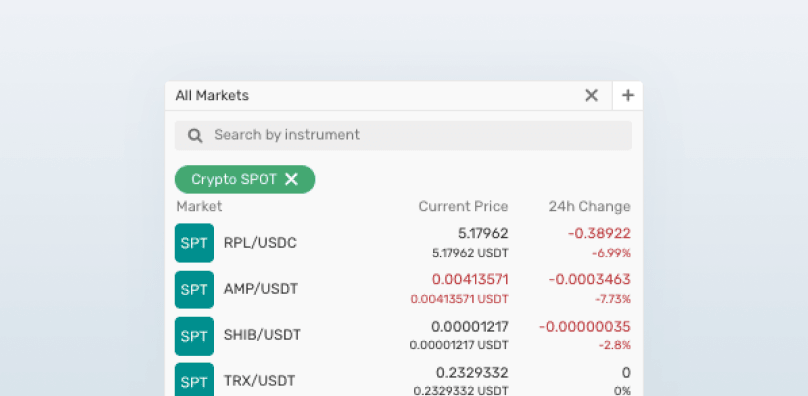Click the SPT icon for SHIB/USDT
Image resolution: width=808 pixels, height=396 pixels.
tap(194, 336)
